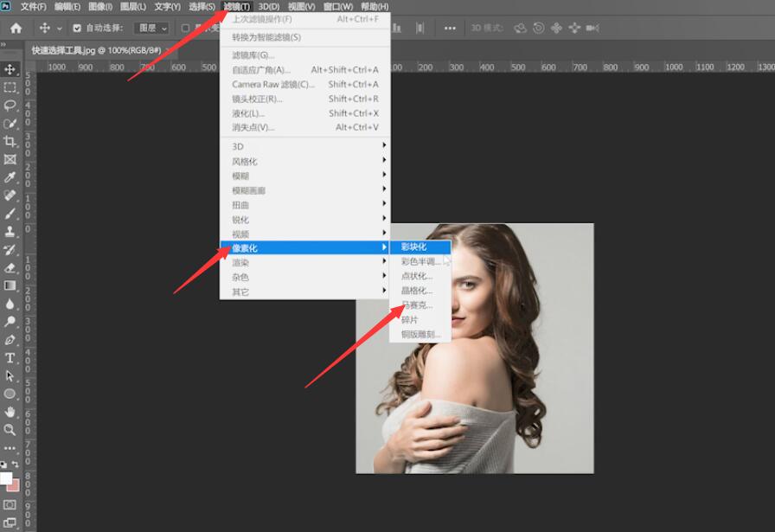Toggle the 自动选择 checkbox
775x532 pixels.
77,29
